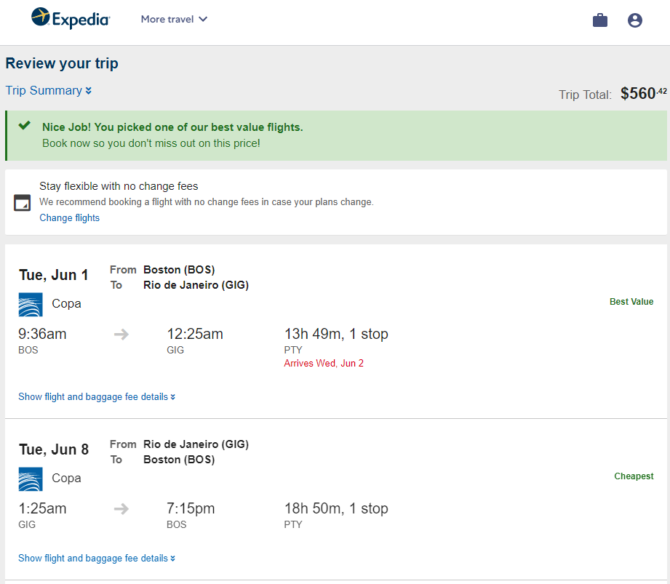670x584 pixels.
Task: Click the arrow between 1:25am and 7:15pm
Action: (x=121, y=509)
